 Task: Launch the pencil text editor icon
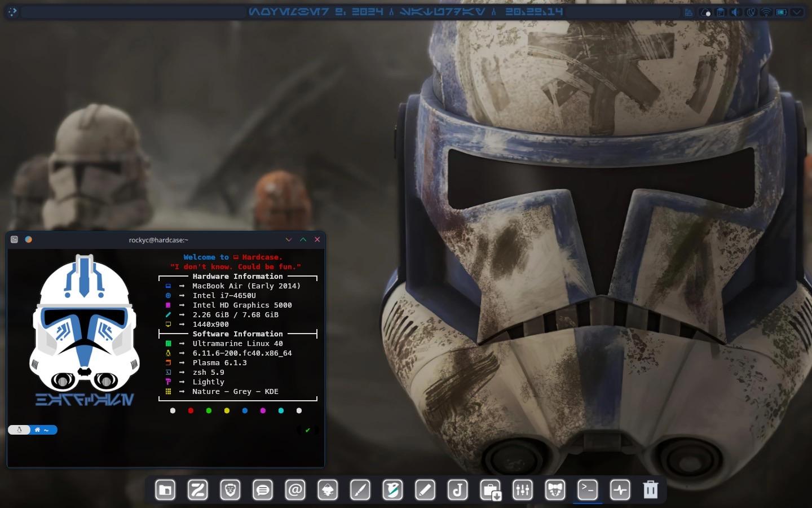coord(425,490)
